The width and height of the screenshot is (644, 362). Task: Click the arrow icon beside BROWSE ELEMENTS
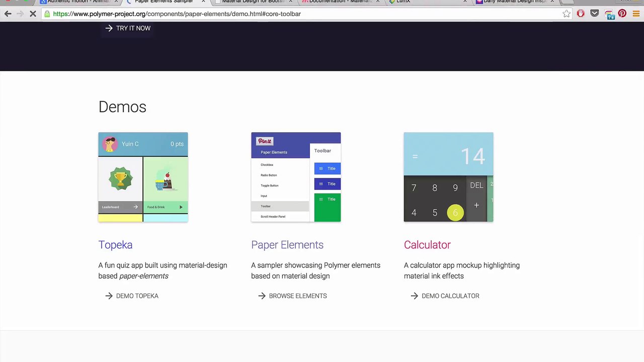point(262,296)
